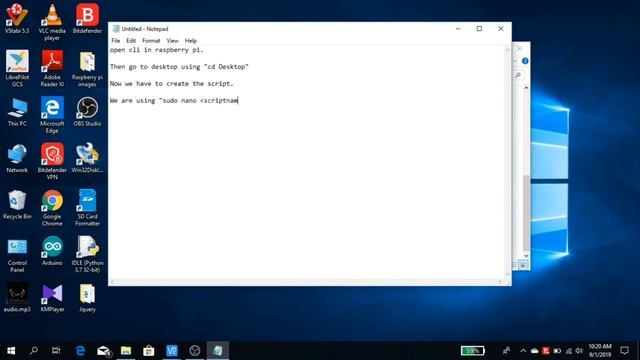Open Task View from the taskbar
This screenshot has width=640, height=360.
click(x=56, y=351)
